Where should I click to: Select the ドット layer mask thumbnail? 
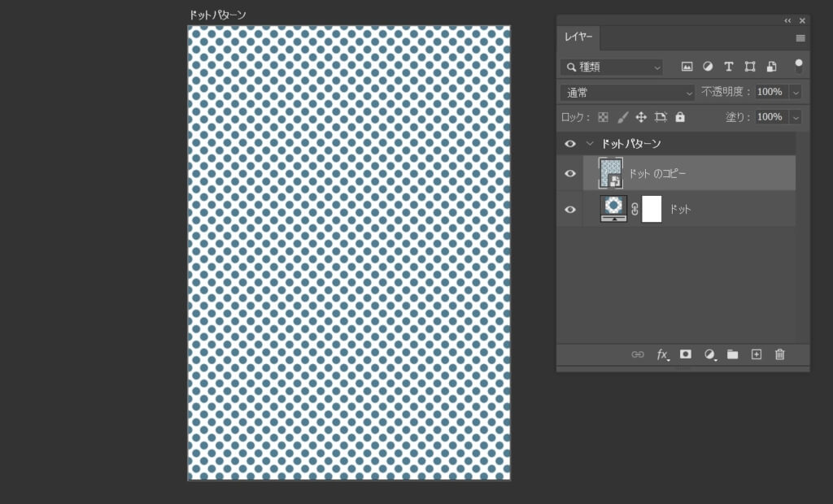(x=651, y=209)
